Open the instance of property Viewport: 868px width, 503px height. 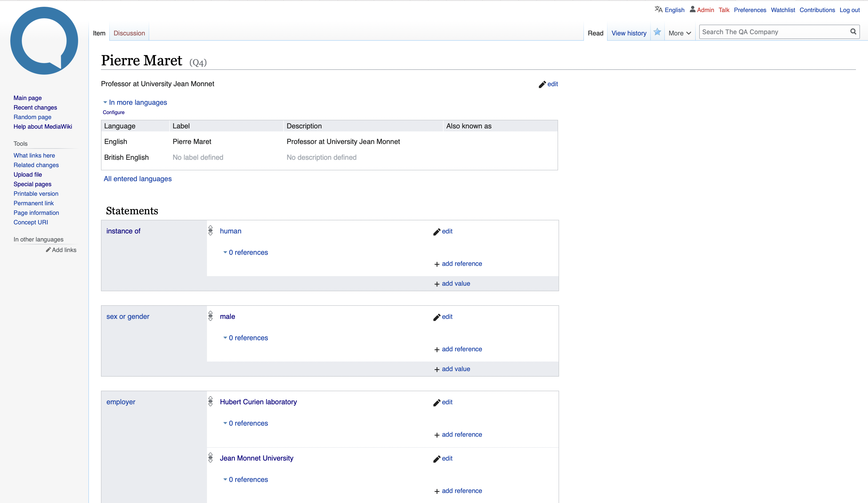(123, 231)
